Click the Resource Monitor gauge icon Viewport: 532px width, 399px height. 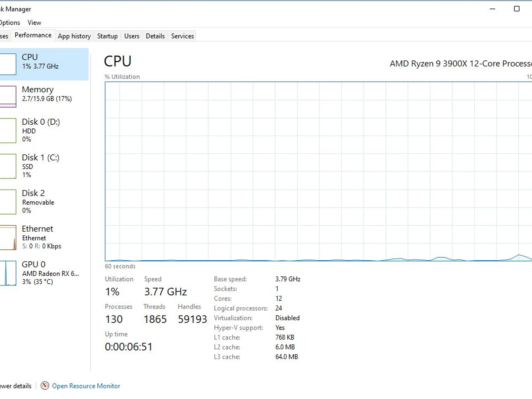(45, 385)
